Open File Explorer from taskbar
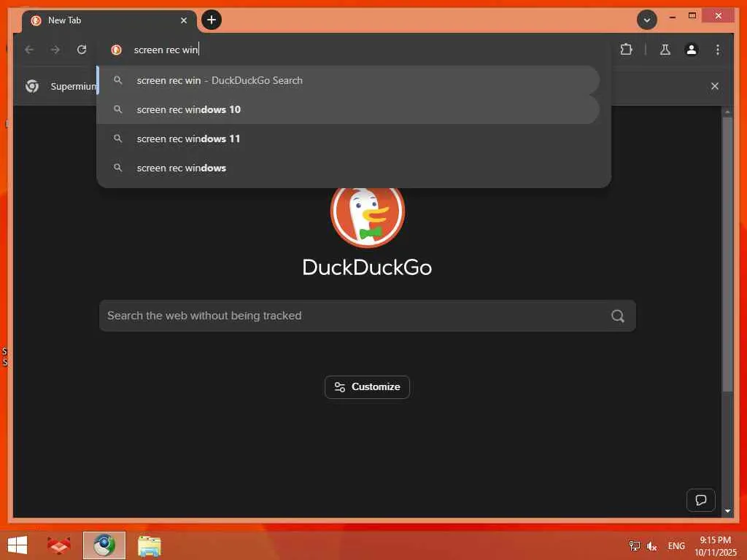This screenshot has height=560, width=747. (x=149, y=545)
